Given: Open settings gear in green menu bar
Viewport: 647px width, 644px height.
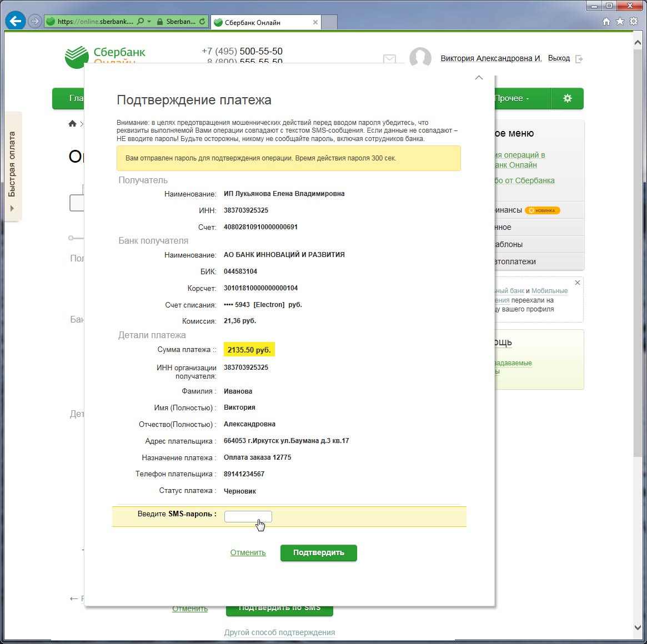Looking at the screenshot, I should coord(568,98).
